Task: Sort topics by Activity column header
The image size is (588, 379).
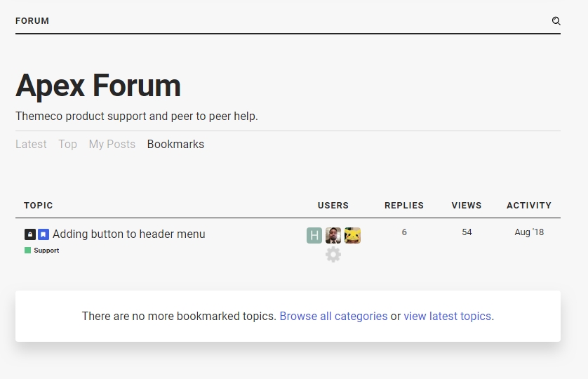Action: pos(528,206)
